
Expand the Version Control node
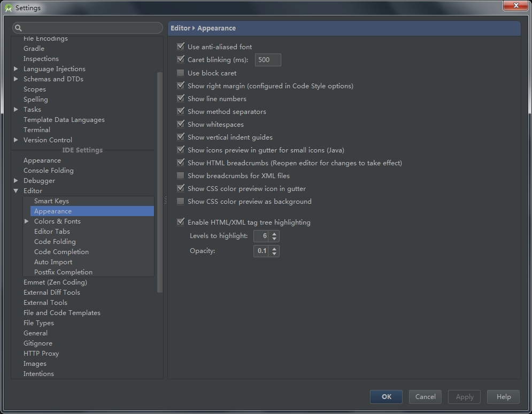tap(16, 140)
